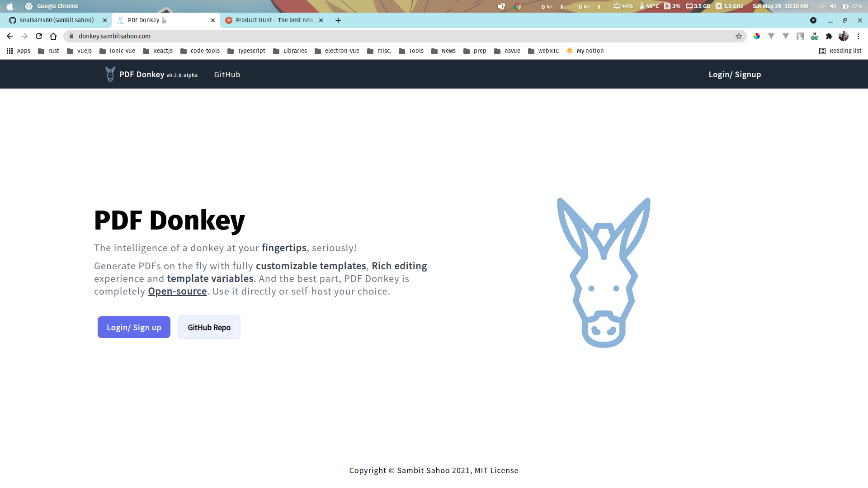Image resolution: width=868 pixels, height=488 pixels.
Task: Click the back navigation arrow
Action: (9, 36)
